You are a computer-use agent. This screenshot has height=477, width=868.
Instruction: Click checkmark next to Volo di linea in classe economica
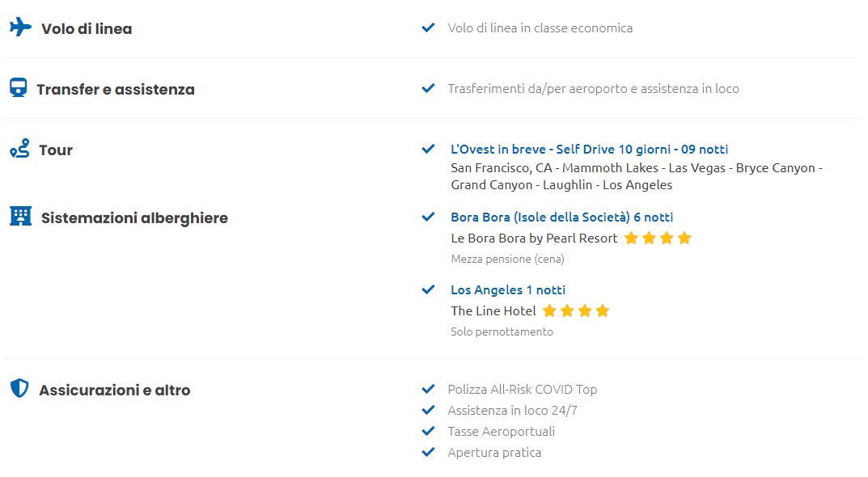click(x=428, y=27)
